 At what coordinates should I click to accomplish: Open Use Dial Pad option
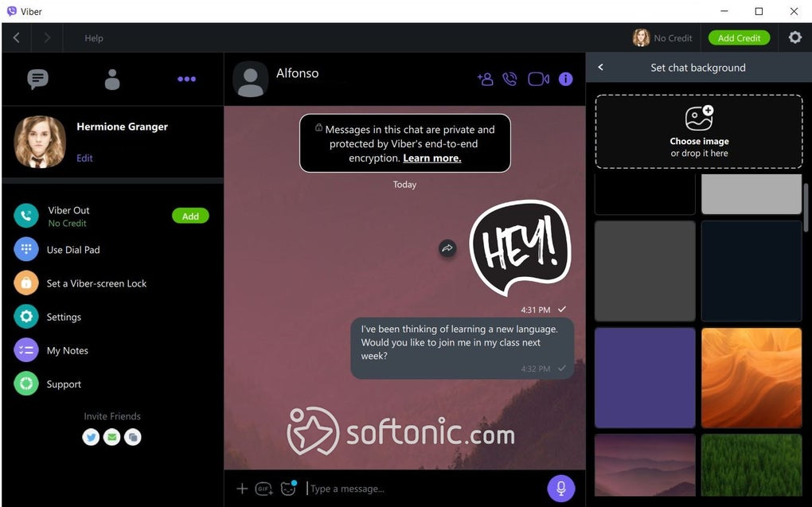tap(73, 250)
